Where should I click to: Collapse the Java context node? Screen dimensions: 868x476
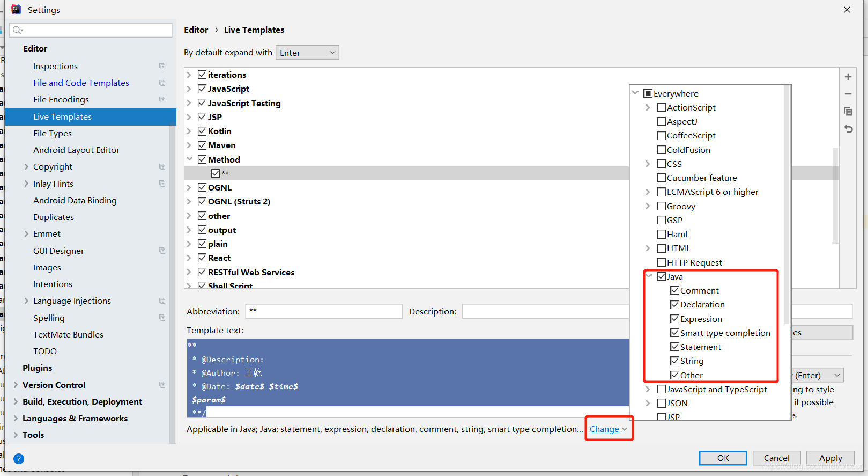coord(648,276)
